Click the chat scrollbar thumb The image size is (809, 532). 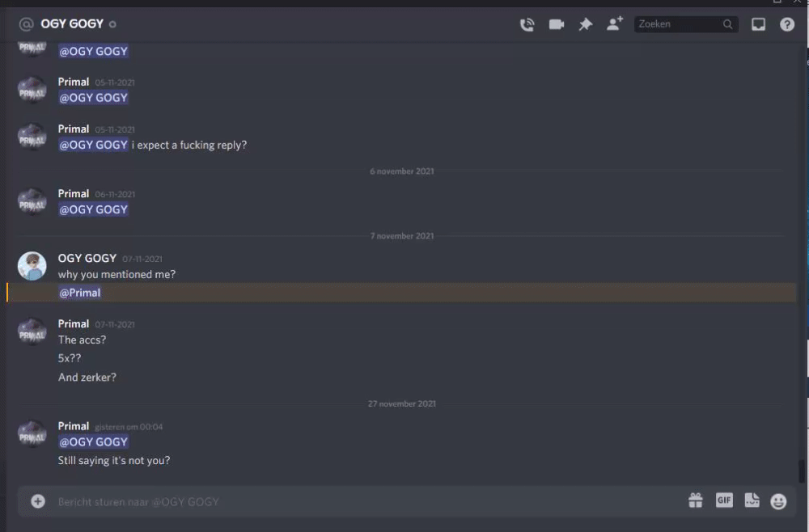pyautogui.click(x=801, y=471)
